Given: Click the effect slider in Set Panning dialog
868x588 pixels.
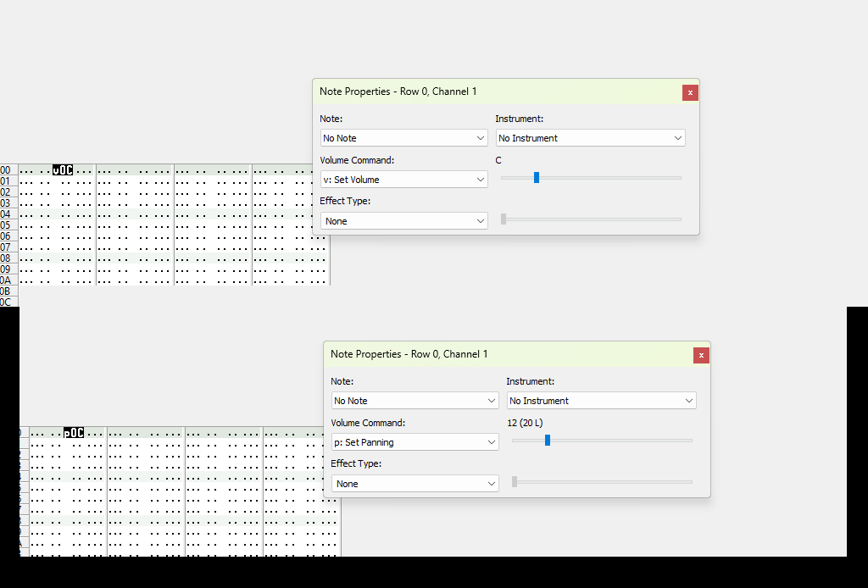Looking at the screenshot, I should [x=602, y=482].
